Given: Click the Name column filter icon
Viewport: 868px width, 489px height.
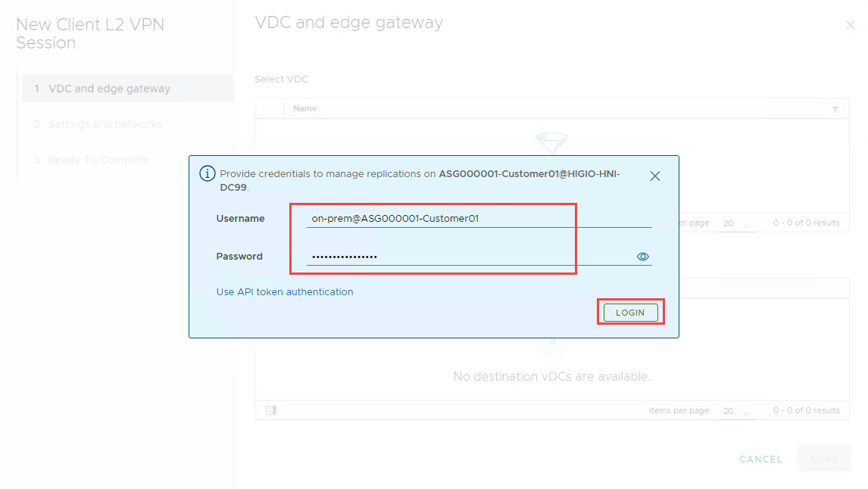Looking at the screenshot, I should (835, 109).
